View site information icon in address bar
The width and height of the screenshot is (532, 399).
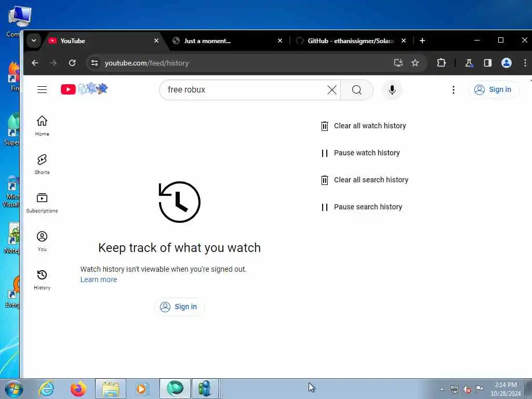pos(95,63)
